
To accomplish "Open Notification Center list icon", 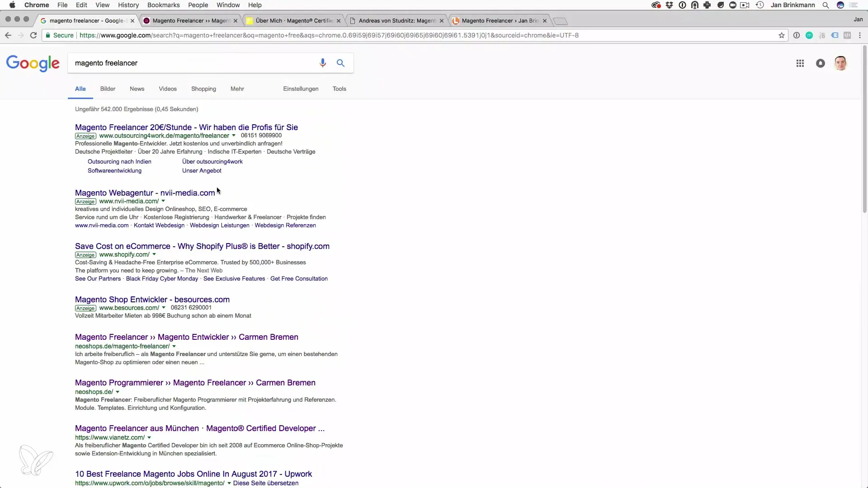I will [x=854, y=5].
